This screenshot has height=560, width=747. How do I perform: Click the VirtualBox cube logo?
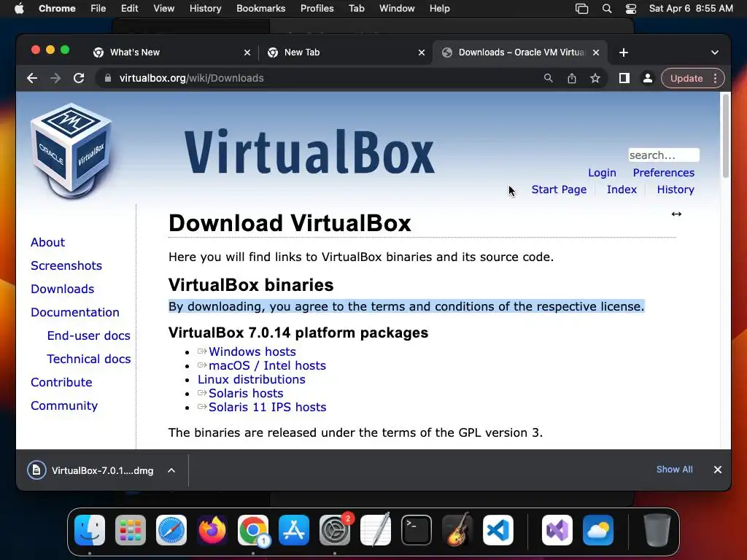click(71, 150)
